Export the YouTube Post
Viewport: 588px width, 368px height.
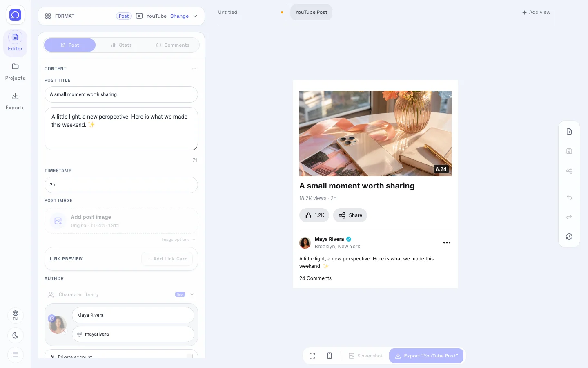coord(426,356)
